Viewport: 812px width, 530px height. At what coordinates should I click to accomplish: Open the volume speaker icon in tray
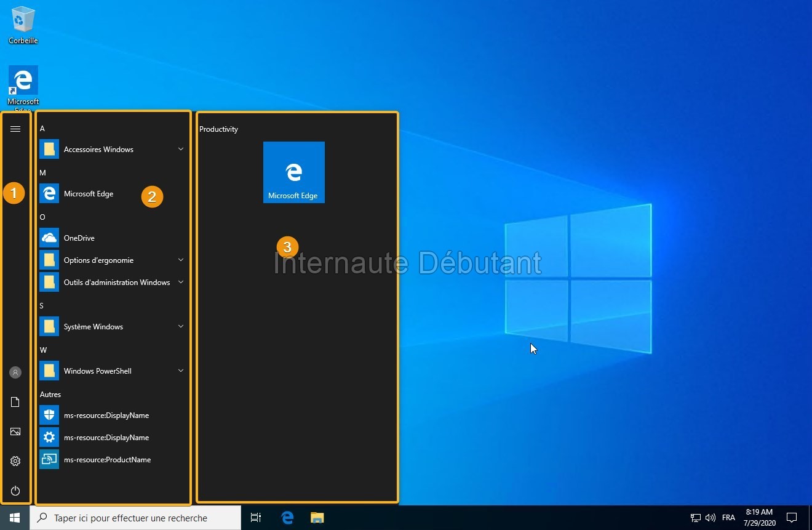710,518
